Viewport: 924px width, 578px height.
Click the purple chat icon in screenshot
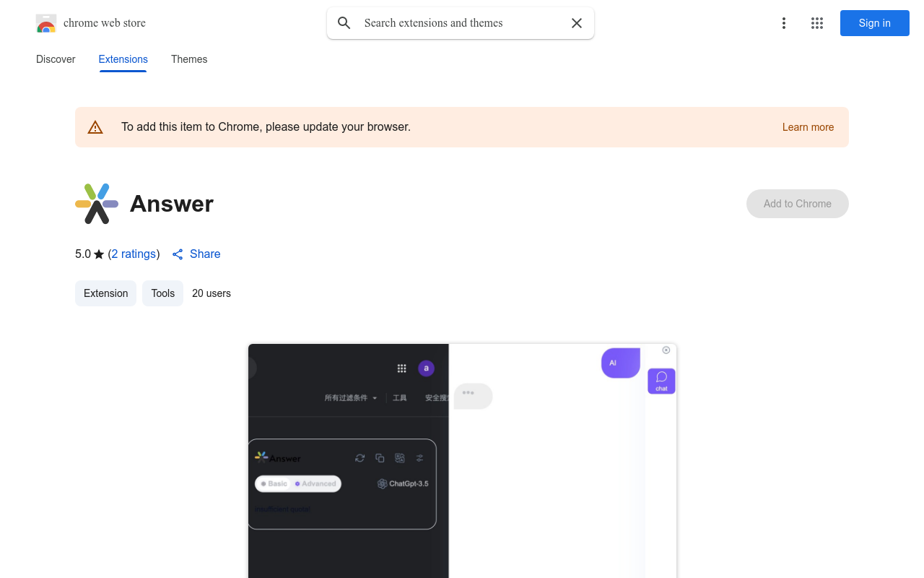[x=661, y=381]
